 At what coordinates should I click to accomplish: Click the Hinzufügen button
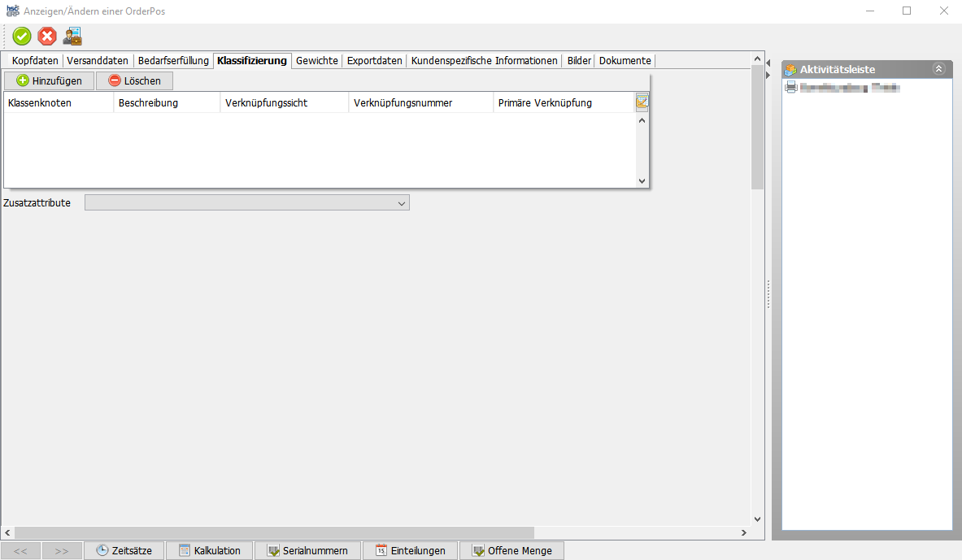coord(49,80)
